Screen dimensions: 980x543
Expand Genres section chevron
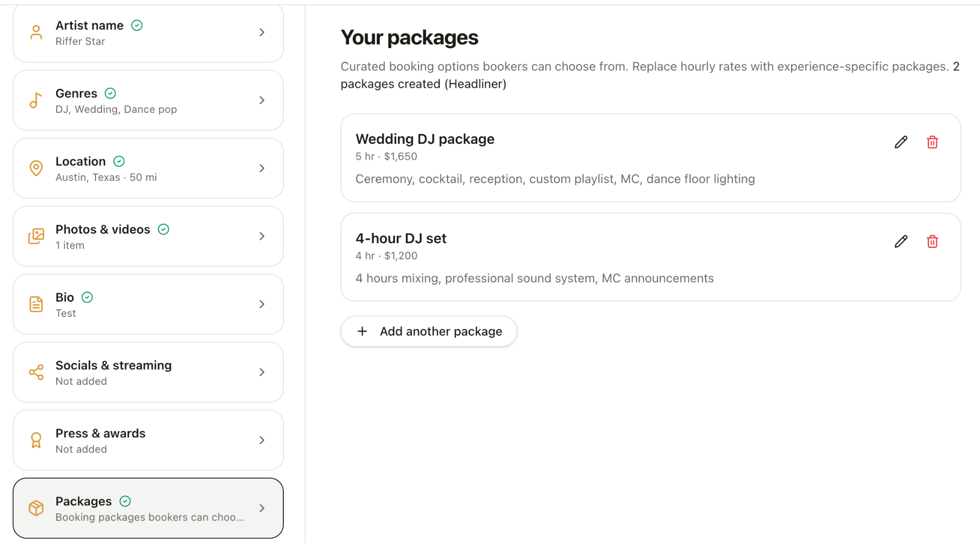point(262,100)
